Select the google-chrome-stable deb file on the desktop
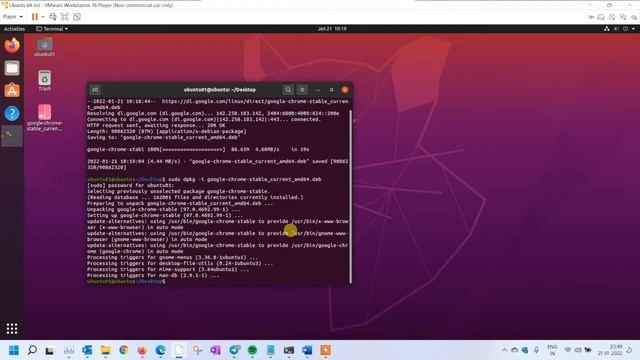 point(44,118)
